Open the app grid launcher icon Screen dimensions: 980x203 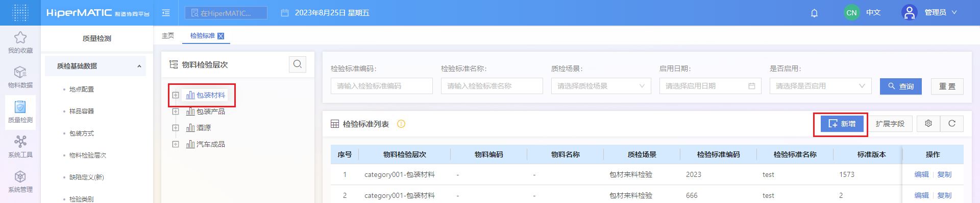pos(20,12)
